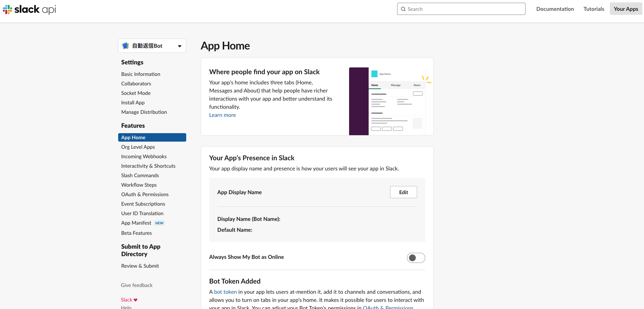Open OAuth & Permissions settings

145,194
